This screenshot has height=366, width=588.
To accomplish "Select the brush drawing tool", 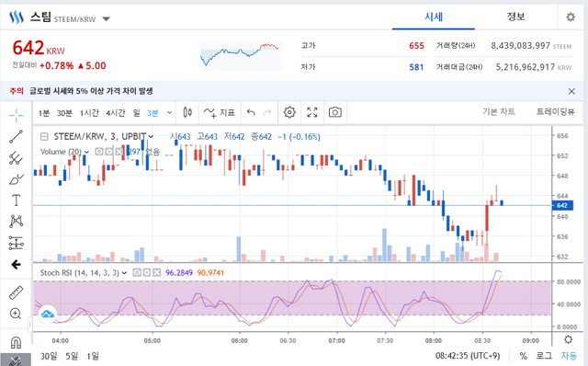I will (x=17, y=179).
